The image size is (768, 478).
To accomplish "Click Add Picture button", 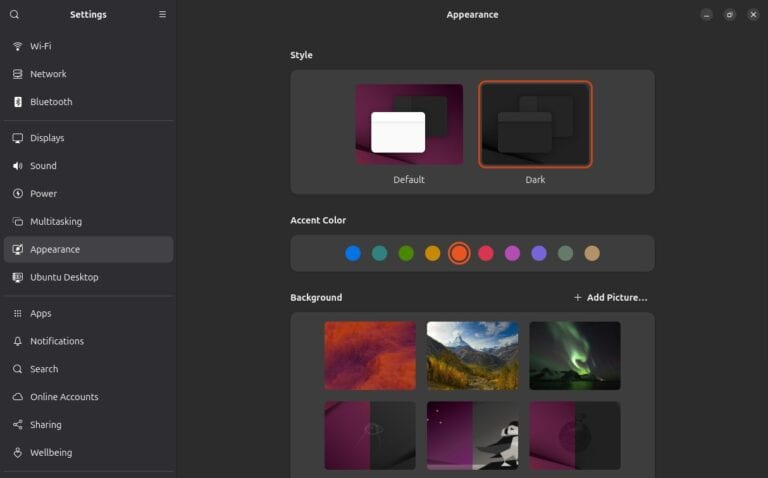I will [x=610, y=298].
